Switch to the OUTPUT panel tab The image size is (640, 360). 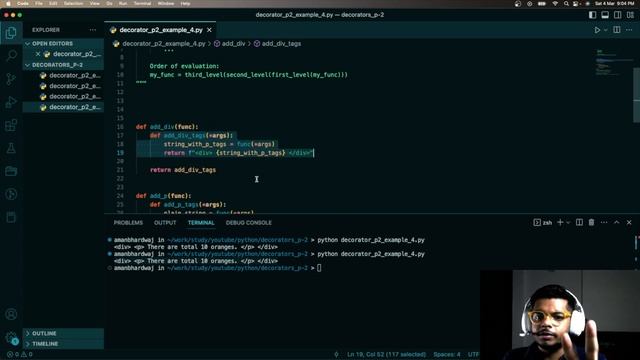pos(165,222)
